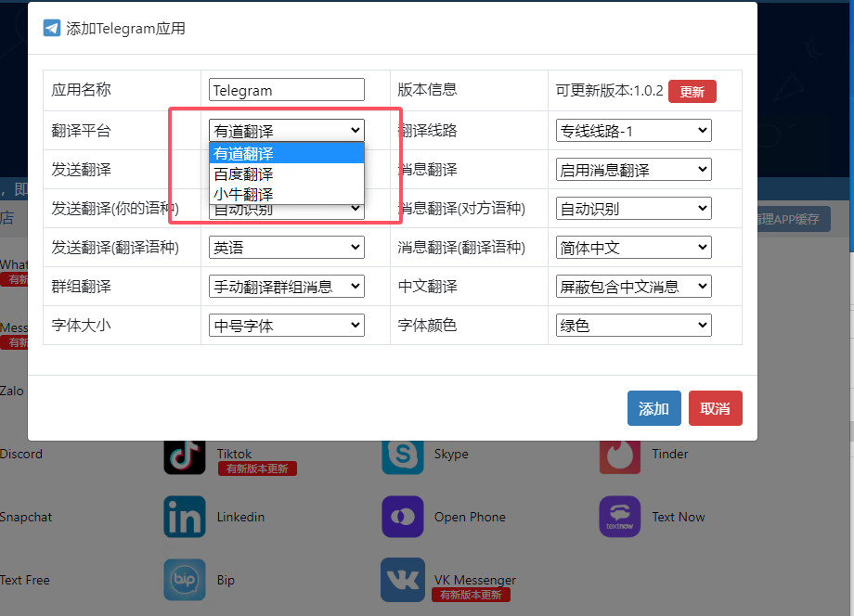Click the blue 添加 button
Screen dimensions: 854x616
point(654,408)
